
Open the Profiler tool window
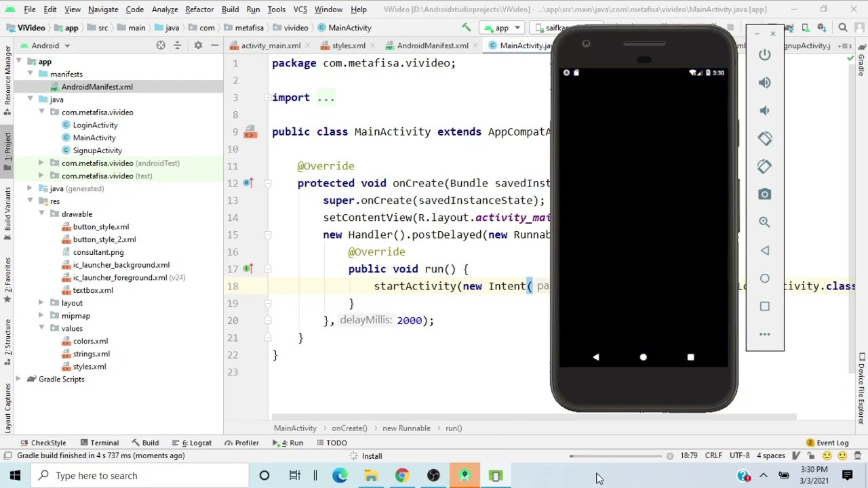click(241, 443)
